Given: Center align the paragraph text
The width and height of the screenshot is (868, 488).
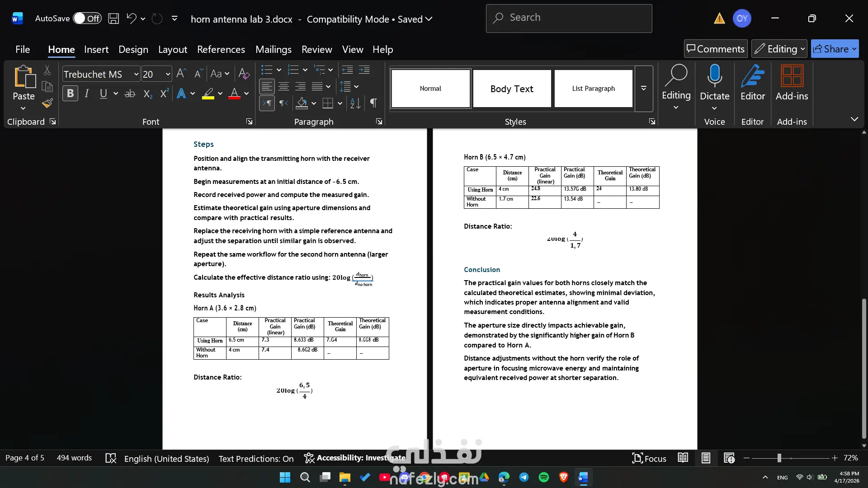Looking at the screenshot, I should (x=284, y=86).
